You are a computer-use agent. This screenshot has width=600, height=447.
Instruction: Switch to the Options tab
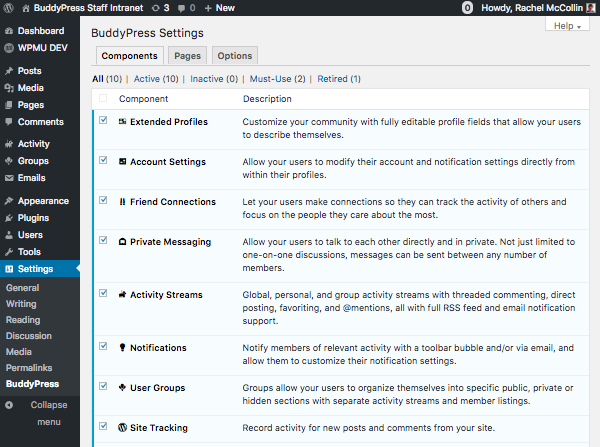[235, 56]
